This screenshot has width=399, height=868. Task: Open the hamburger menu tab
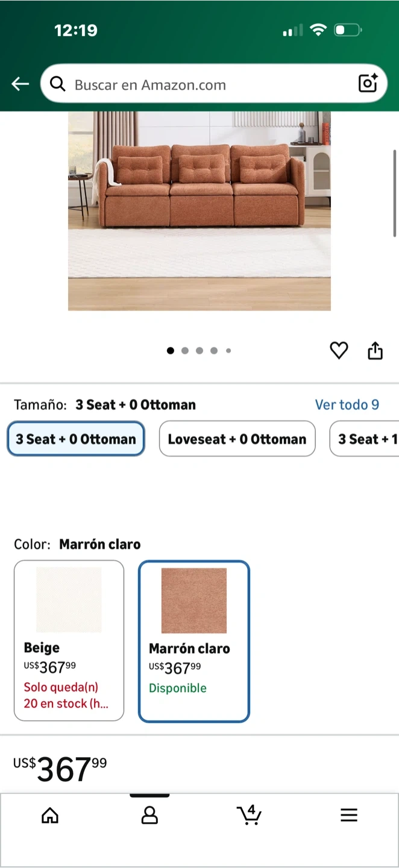pos(349,816)
